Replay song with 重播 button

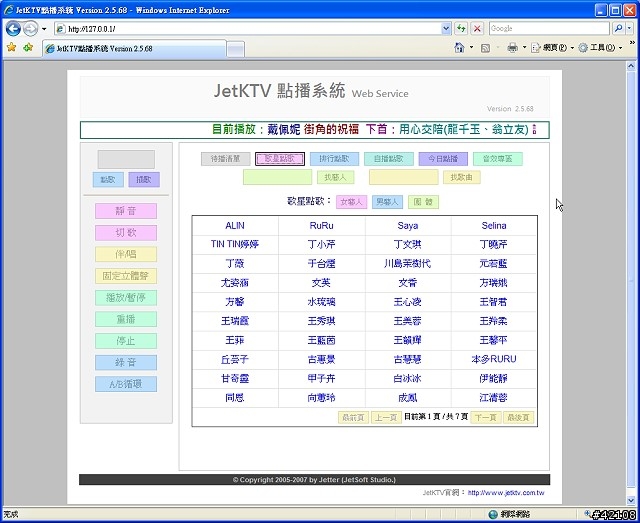coord(126,319)
